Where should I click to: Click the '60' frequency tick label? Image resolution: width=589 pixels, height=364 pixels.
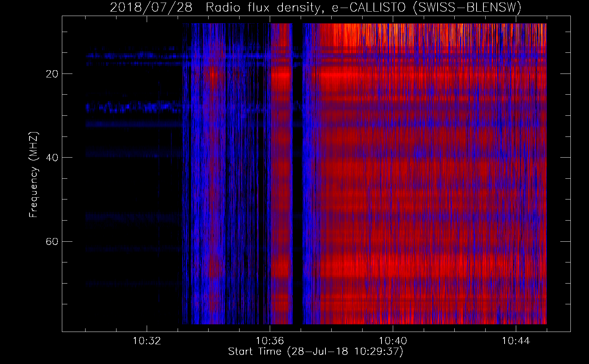52,242
